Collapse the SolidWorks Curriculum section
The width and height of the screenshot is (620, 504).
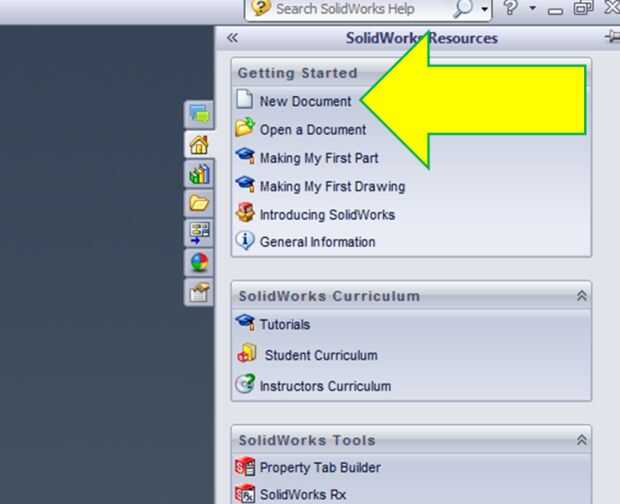(581, 296)
